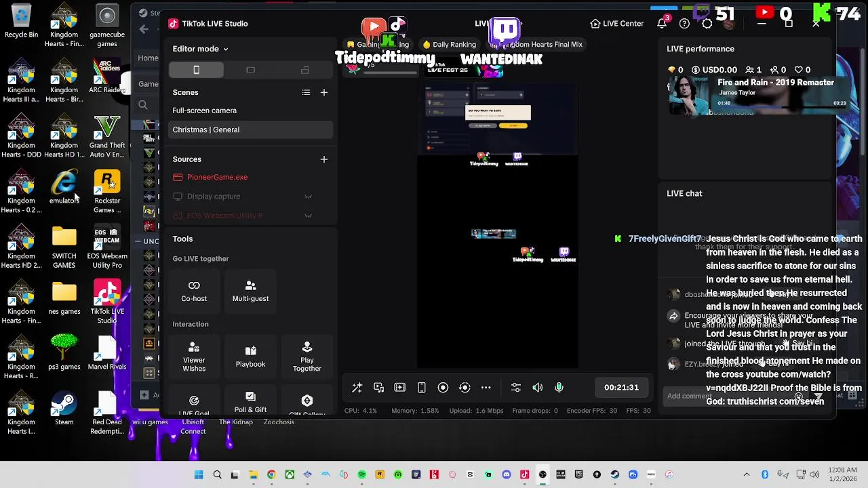This screenshot has height=488, width=868.
Task: Open the Daily Ranking tab
Action: tap(449, 44)
